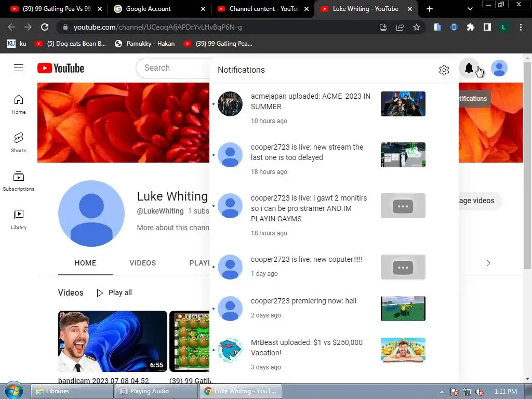The height and width of the screenshot is (399, 532).
Task: Click 'new stream' notification thumbnail
Action: click(403, 155)
